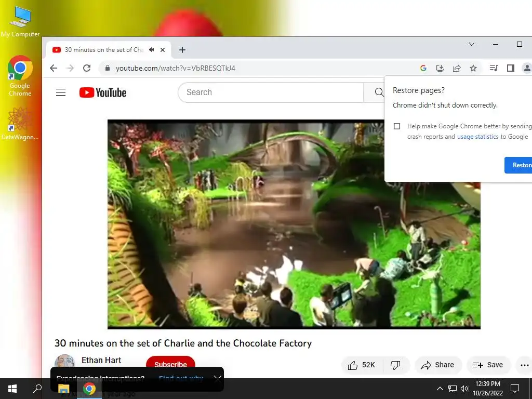Focus the YouTube Search field

[x=271, y=92]
